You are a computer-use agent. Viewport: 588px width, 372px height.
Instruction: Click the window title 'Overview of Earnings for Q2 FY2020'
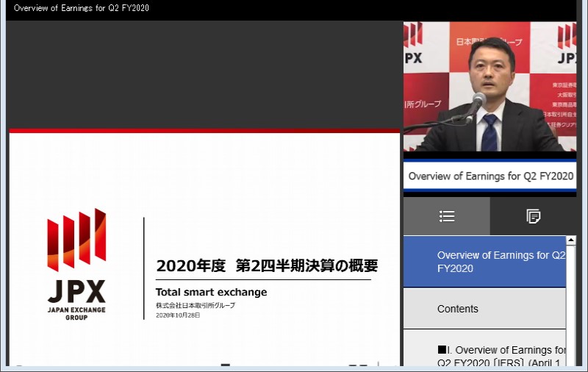[82, 8]
